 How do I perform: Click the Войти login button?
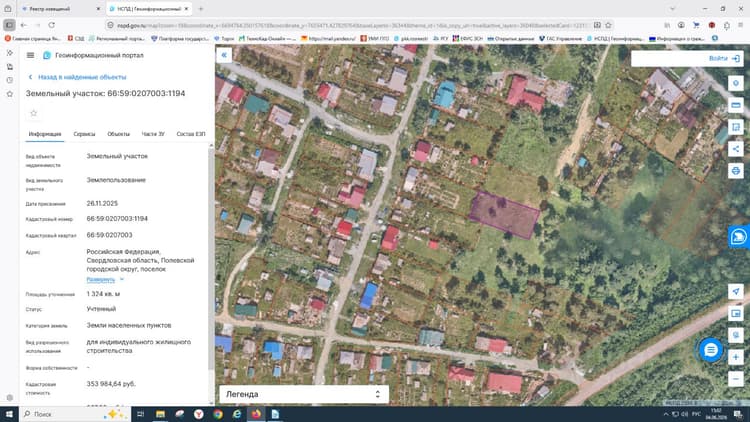pos(724,58)
